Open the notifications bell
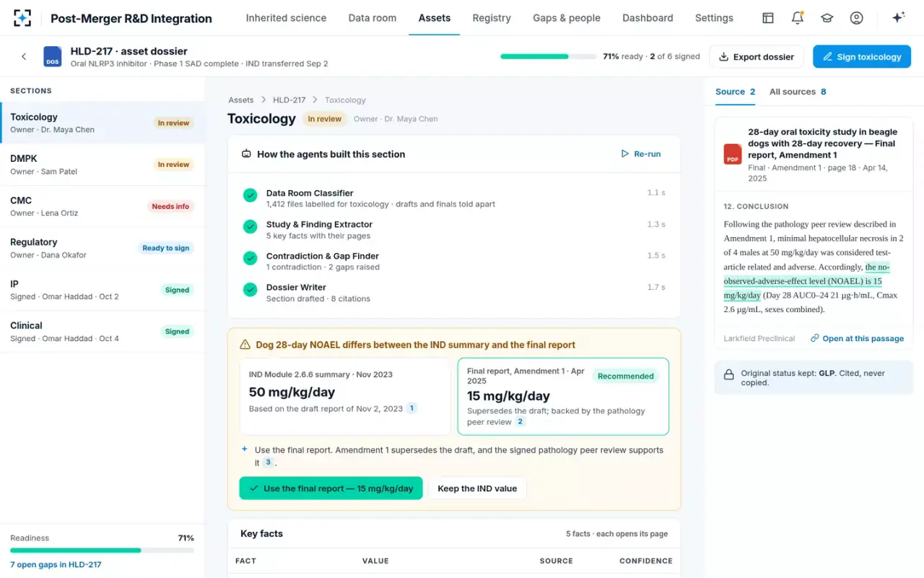Viewport: 924px width, 578px height. (x=798, y=18)
